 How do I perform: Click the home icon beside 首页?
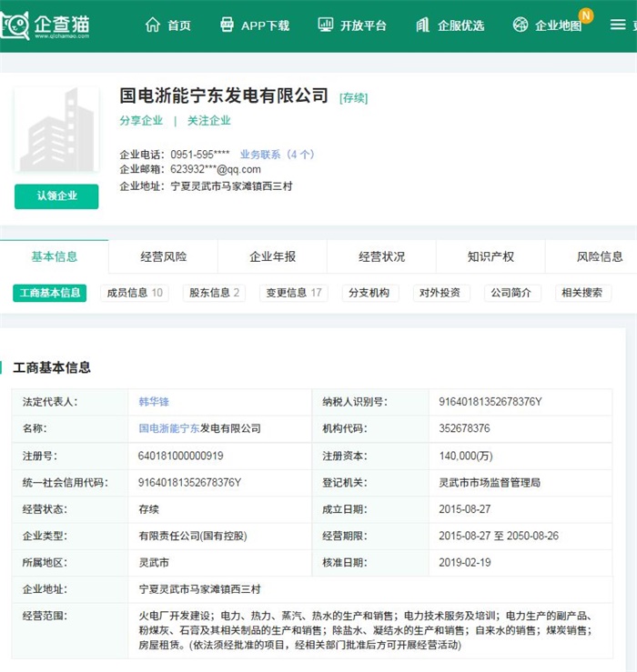pos(152,25)
